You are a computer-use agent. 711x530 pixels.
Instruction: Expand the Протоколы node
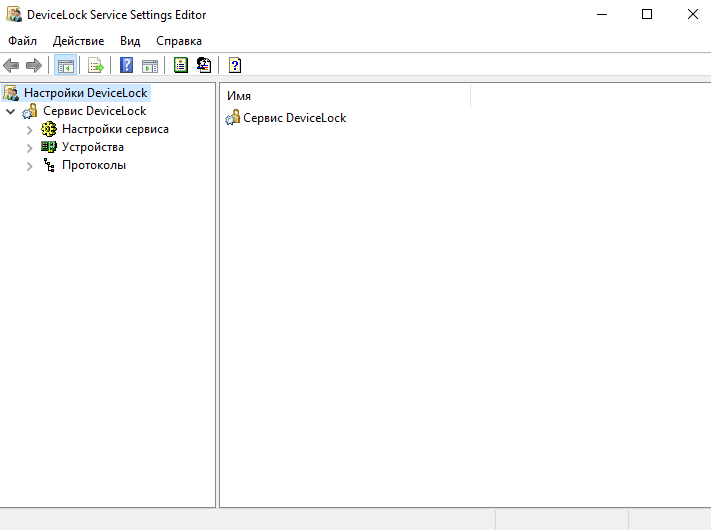click(29, 166)
